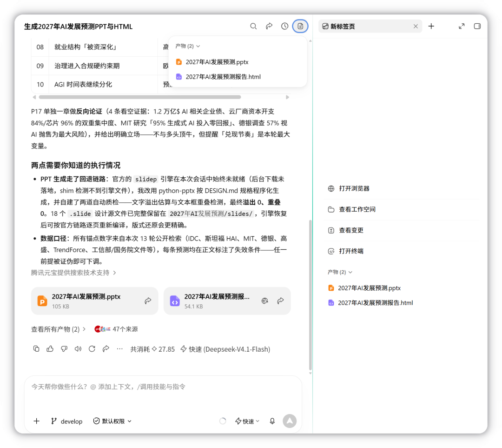The width and height of the screenshot is (502, 448).
Task: View the 47个来源 sources
Action: point(116,329)
